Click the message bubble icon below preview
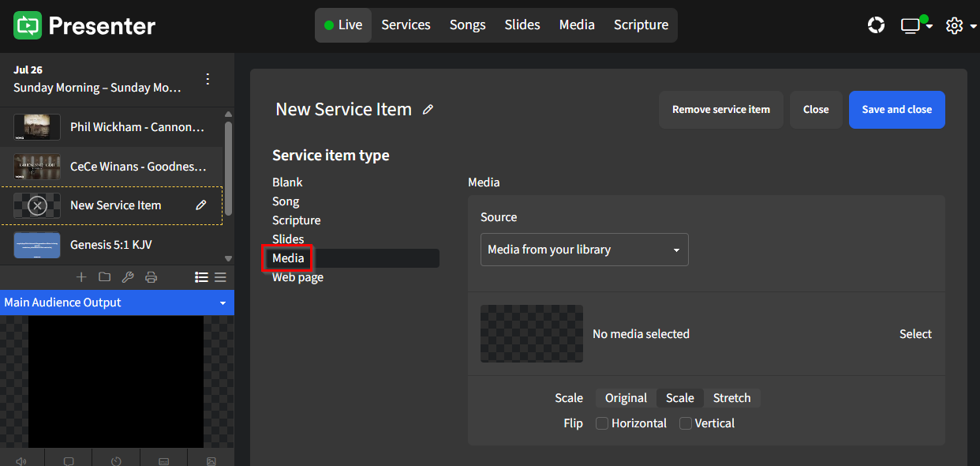Image resolution: width=980 pixels, height=466 pixels. coord(69,460)
